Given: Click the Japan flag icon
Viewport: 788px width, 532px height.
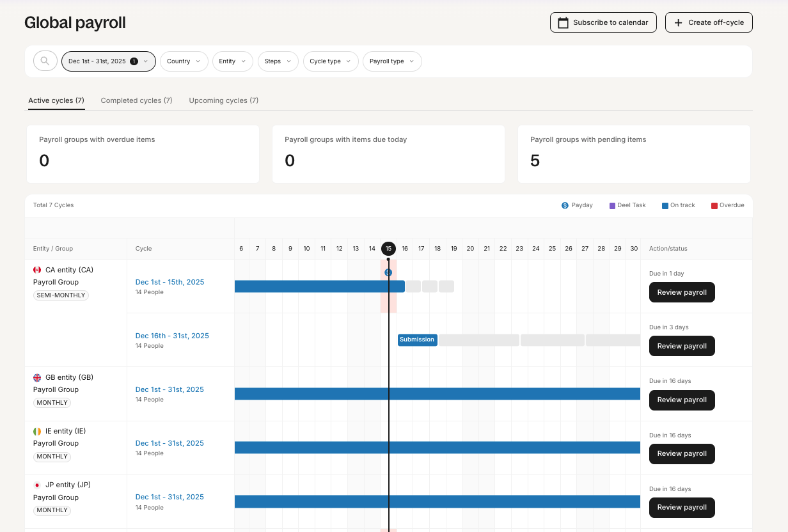Looking at the screenshot, I should click(37, 485).
